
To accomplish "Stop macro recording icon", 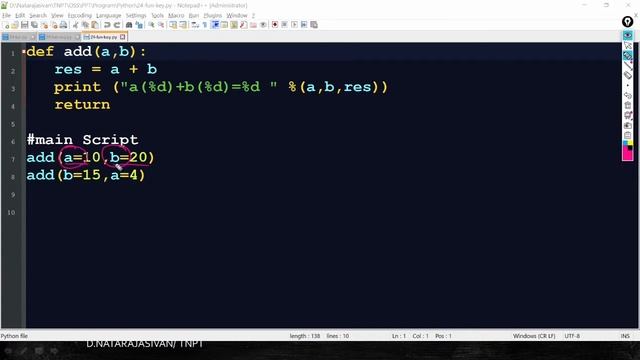I will 284,25.
